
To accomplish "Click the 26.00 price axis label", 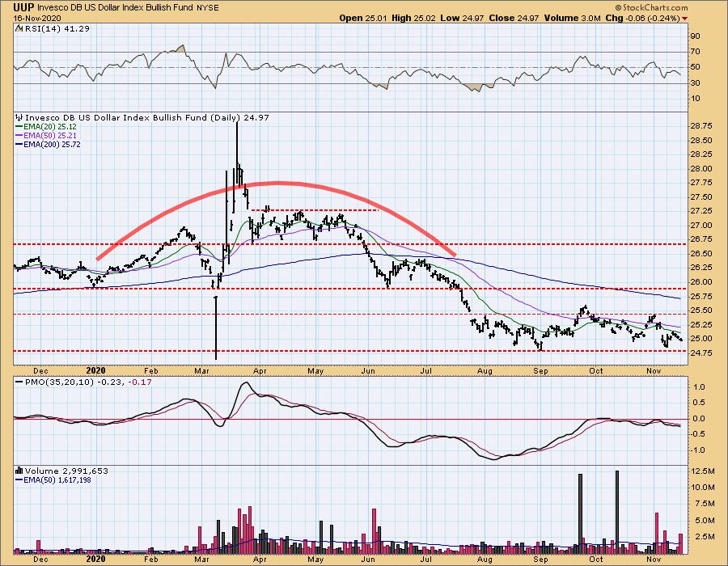I will pos(701,282).
